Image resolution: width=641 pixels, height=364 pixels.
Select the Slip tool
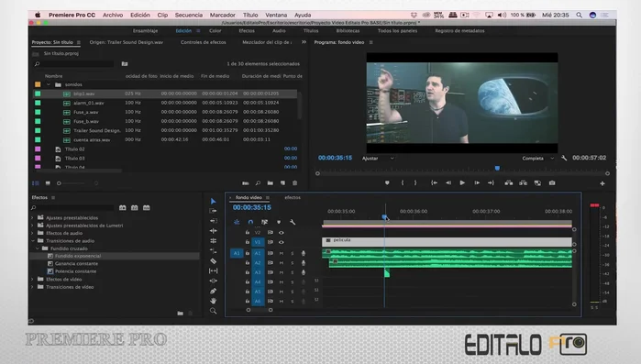(213, 270)
